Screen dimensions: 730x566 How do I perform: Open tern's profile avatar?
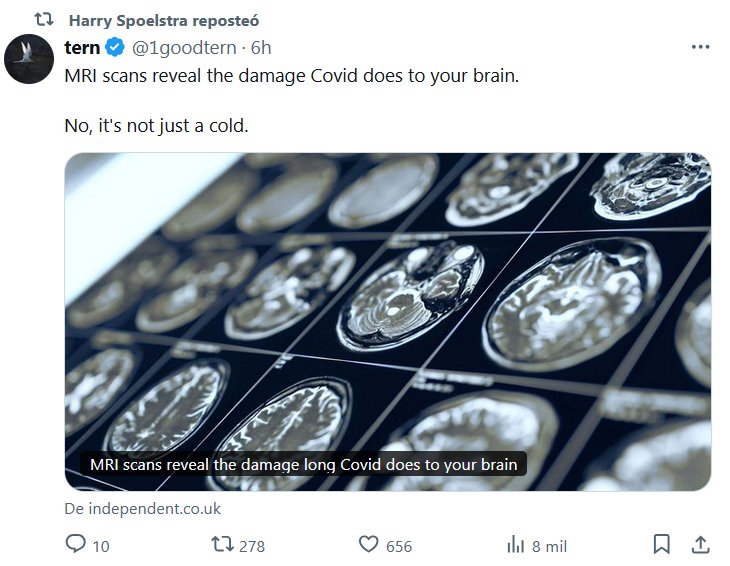(29, 59)
